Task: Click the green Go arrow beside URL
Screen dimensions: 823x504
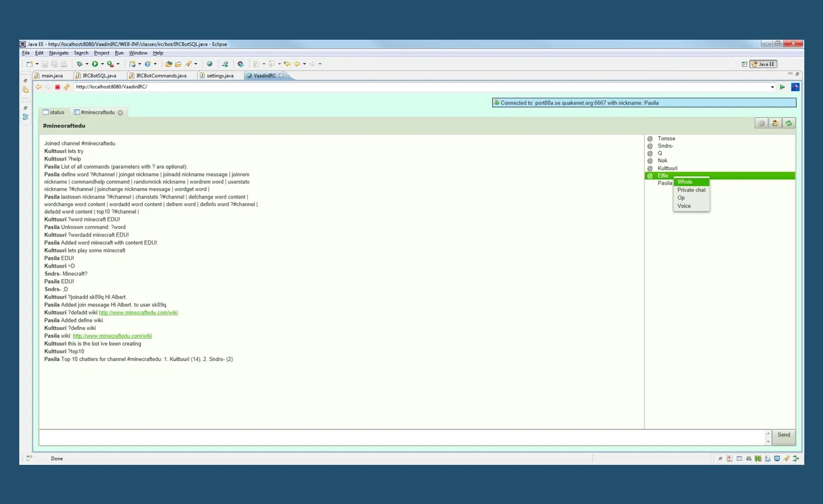Action: (782, 87)
